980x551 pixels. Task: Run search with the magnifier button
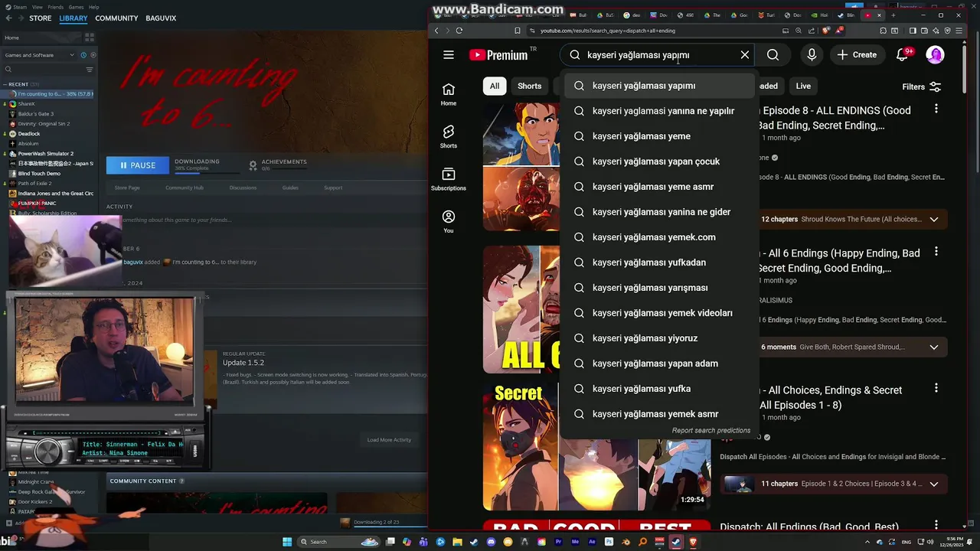pyautogui.click(x=773, y=55)
